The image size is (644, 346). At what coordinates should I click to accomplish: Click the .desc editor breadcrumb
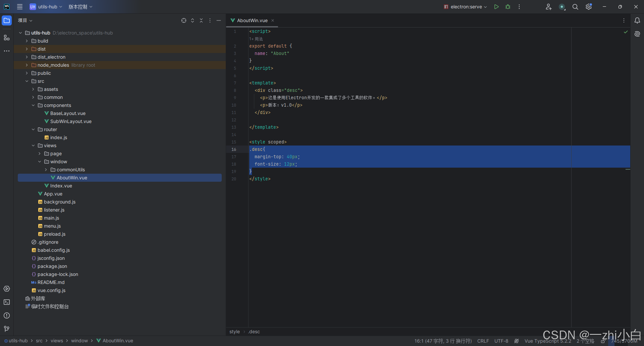254,332
